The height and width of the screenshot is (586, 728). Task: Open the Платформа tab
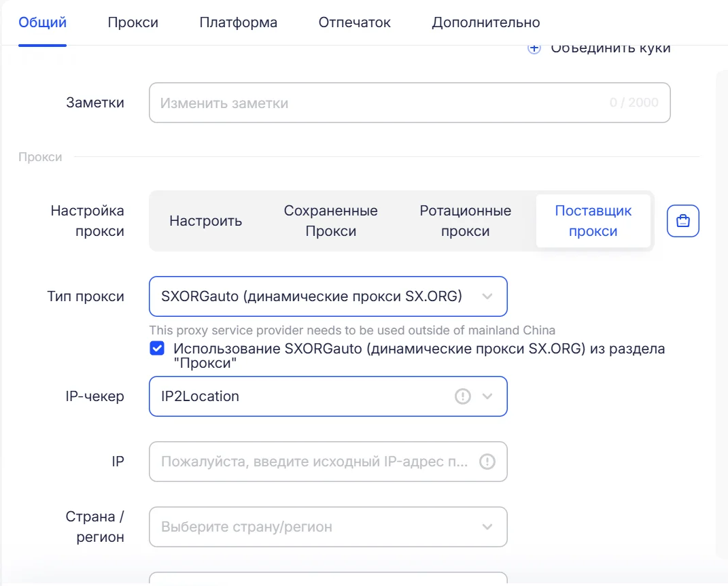pos(238,22)
